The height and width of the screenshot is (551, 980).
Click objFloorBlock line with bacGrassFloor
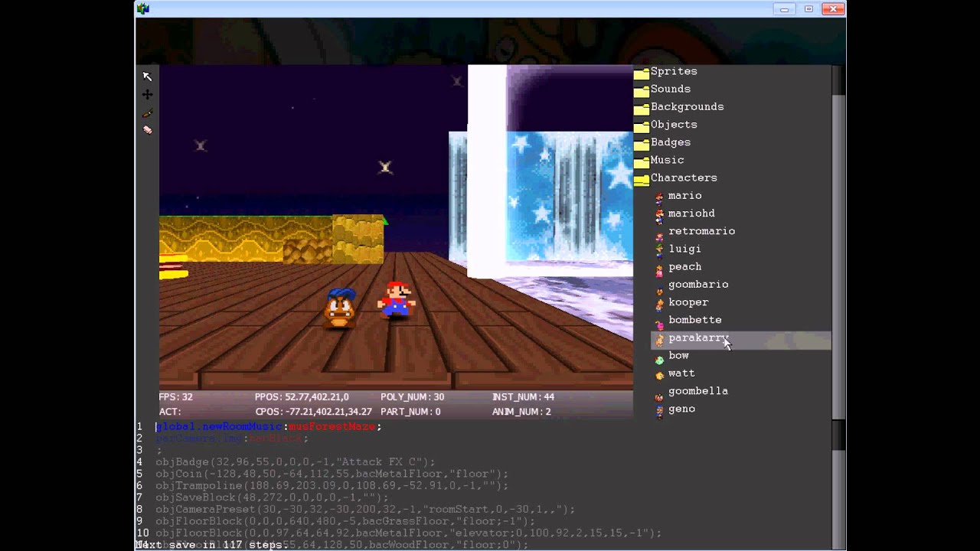pyautogui.click(x=345, y=521)
